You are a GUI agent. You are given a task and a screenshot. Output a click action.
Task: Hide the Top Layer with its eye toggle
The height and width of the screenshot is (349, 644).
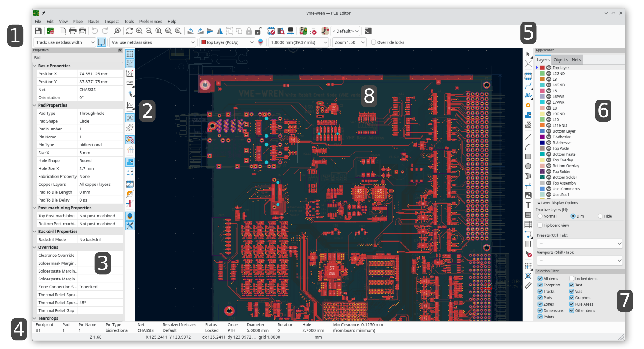549,68
